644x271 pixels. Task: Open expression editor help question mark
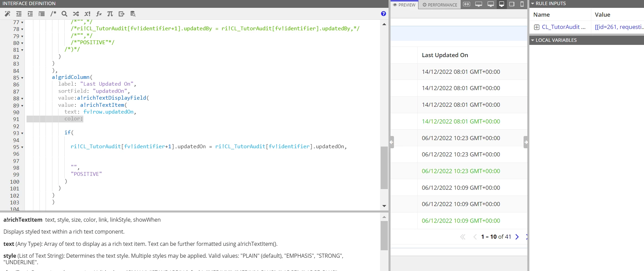(383, 14)
